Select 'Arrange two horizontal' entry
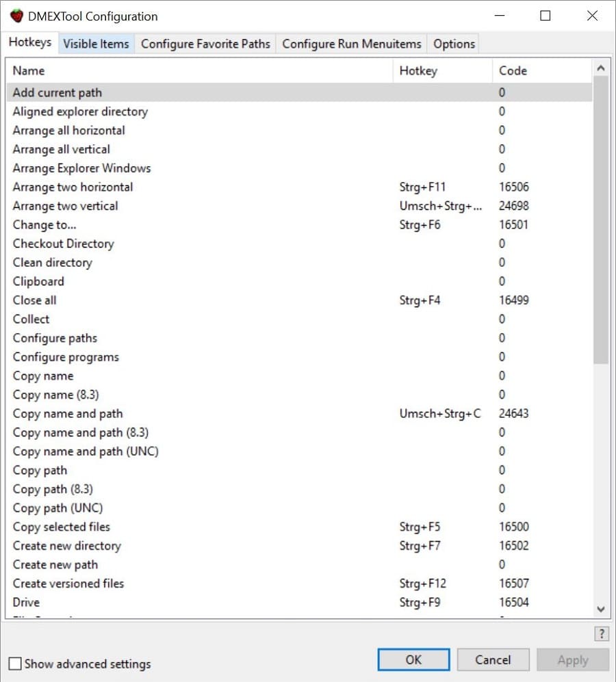 [x=300, y=187]
